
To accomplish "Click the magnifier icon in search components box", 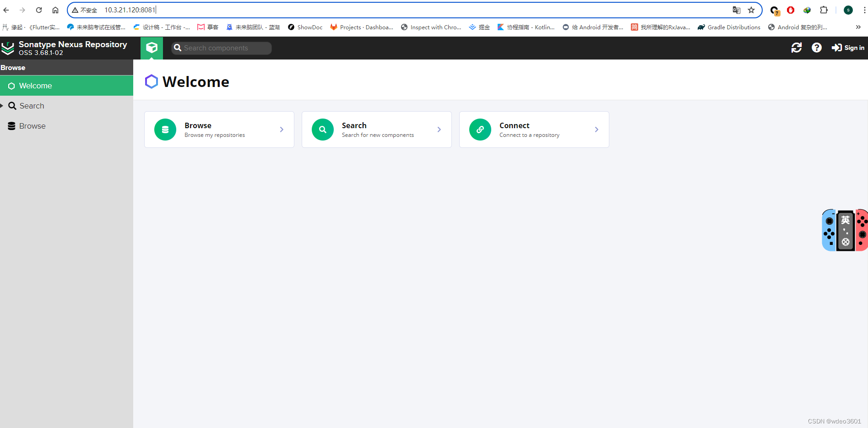I will 178,48.
